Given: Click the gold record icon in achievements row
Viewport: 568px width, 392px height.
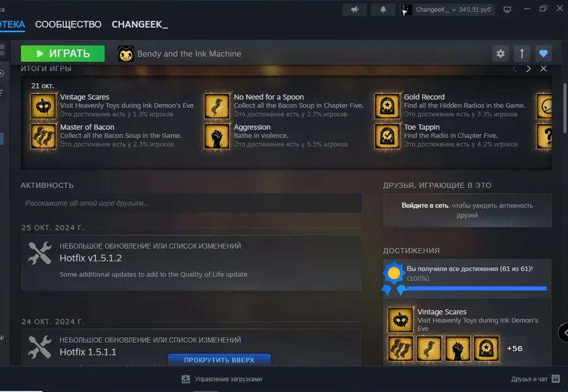Looking at the screenshot, I should point(486,348).
